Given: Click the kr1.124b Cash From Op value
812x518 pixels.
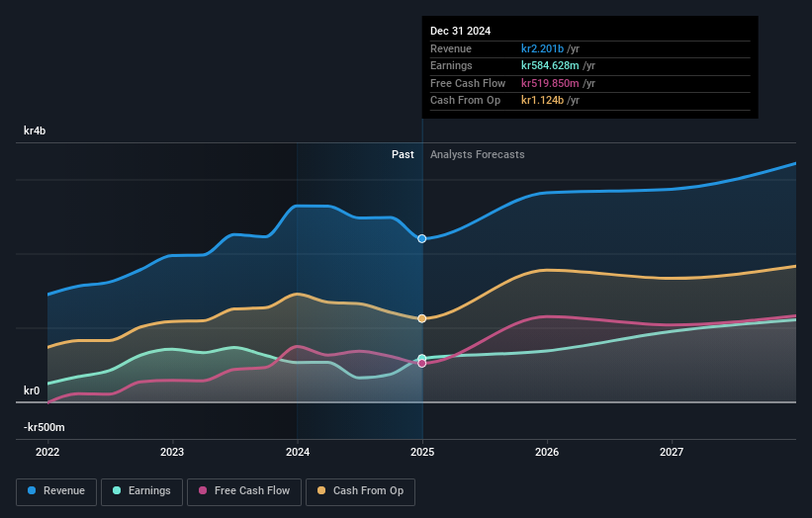Looking at the screenshot, I should click(x=545, y=101).
